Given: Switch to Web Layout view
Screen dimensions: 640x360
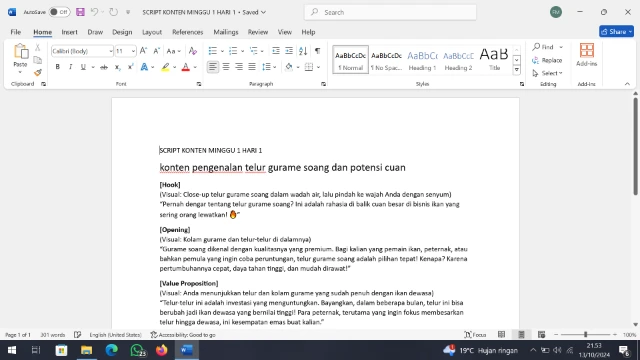Looking at the screenshot, I should point(542,335).
